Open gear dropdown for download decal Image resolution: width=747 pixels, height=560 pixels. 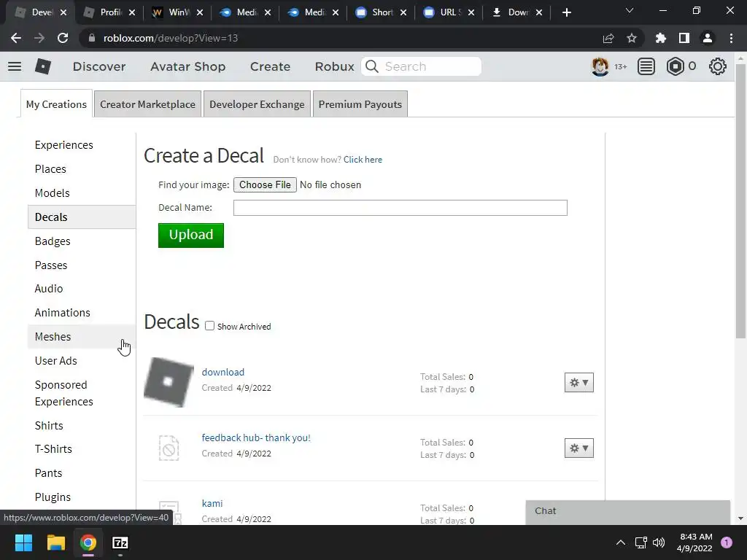tap(578, 382)
